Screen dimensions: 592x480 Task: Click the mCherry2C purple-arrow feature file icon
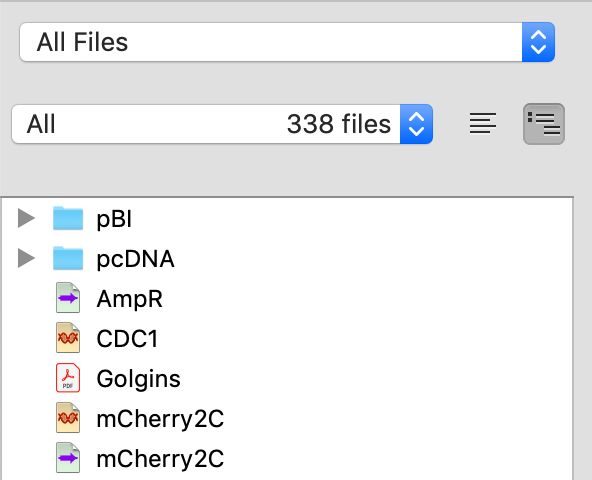[68, 458]
